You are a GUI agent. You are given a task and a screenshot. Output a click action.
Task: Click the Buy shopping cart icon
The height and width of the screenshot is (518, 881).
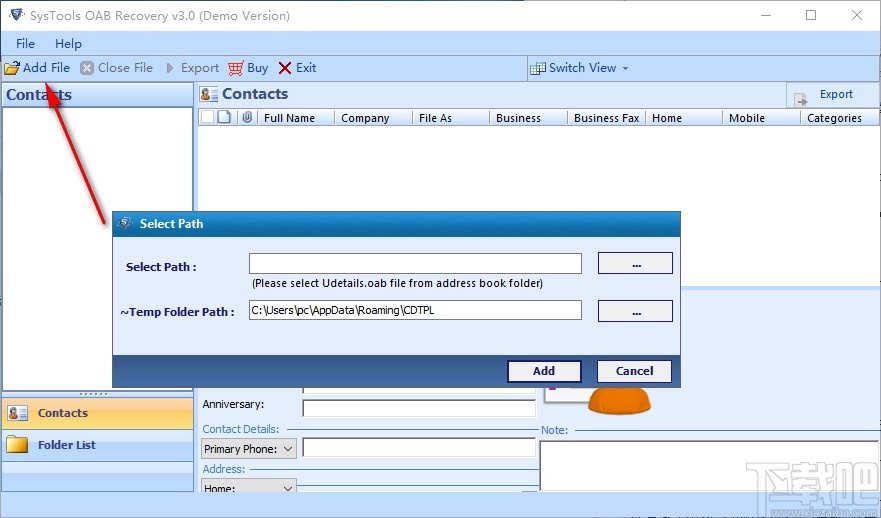(x=236, y=68)
